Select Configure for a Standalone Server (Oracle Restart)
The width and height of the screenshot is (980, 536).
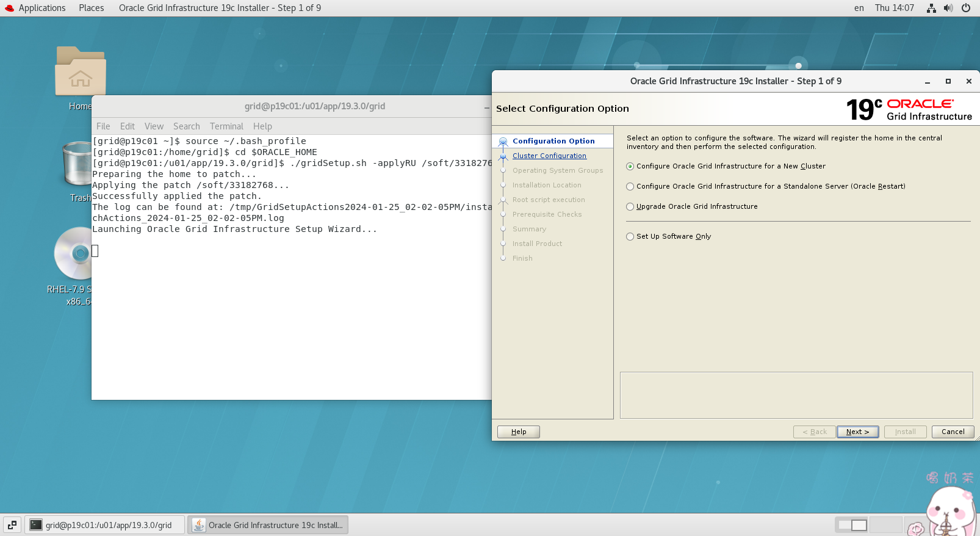click(766, 186)
